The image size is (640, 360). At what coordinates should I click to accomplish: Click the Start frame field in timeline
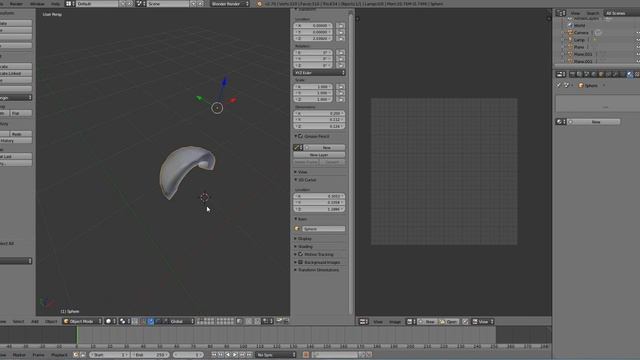(109, 355)
